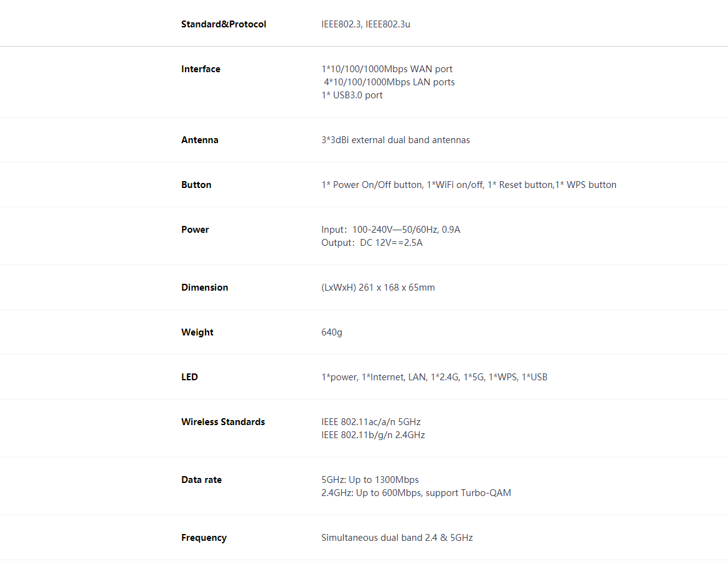Click the Wireless Standards label
The image size is (728, 562).
pyautogui.click(x=223, y=422)
